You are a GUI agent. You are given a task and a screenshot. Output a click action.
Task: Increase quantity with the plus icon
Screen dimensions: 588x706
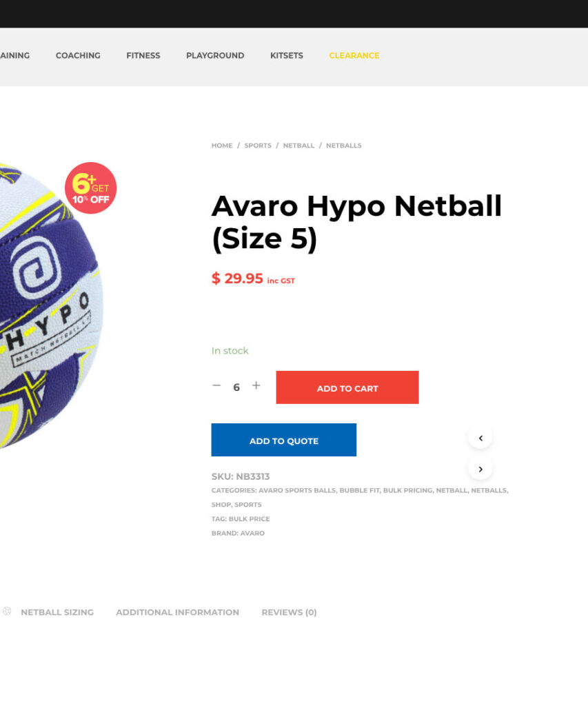point(256,386)
